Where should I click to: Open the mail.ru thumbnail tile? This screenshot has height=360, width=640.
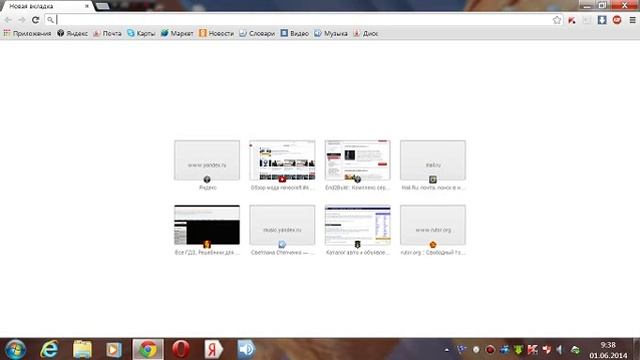point(433,160)
